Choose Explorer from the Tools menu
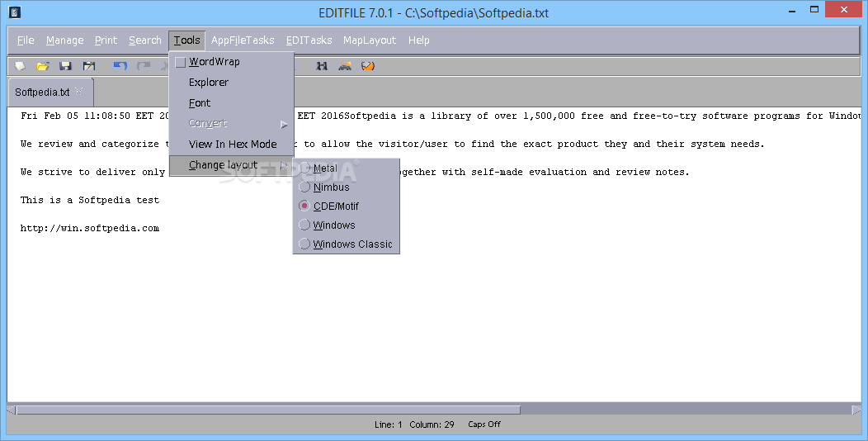 tap(231, 83)
